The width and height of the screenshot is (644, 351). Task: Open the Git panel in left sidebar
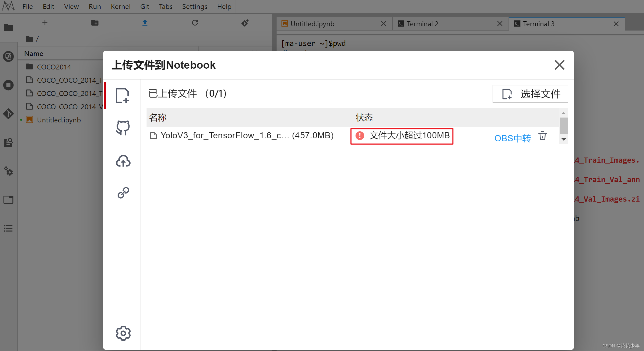pyautogui.click(x=8, y=114)
